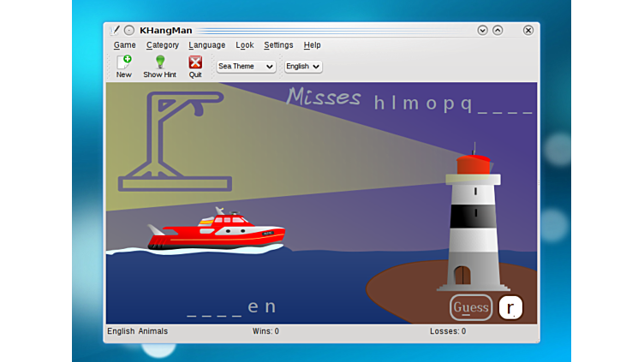Screen dimensions: 644x362
Task: Open the Sea Theme dropdown
Action: click(246, 66)
